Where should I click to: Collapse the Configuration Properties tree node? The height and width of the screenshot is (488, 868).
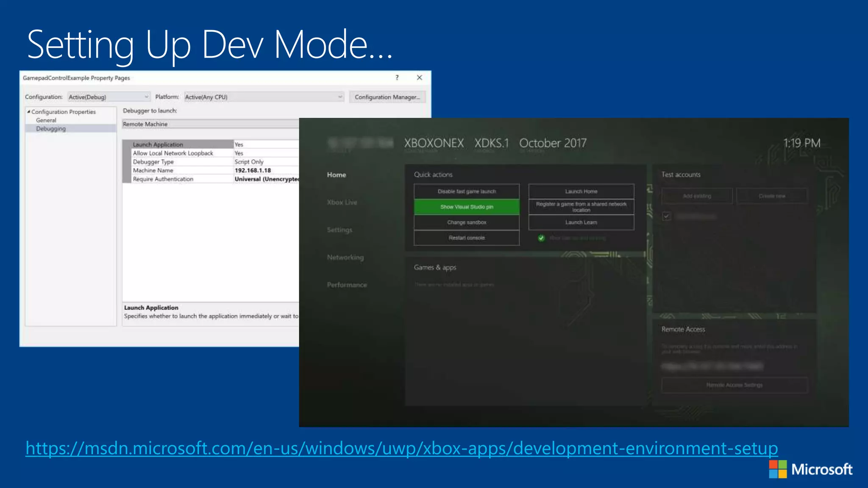pyautogui.click(x=28, y=111)
